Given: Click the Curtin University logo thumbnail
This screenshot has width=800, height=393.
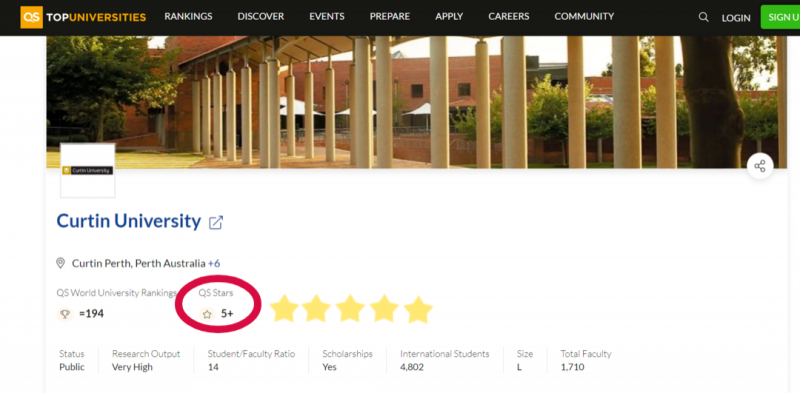Looking at the screenshot, I should pos(88,170).
